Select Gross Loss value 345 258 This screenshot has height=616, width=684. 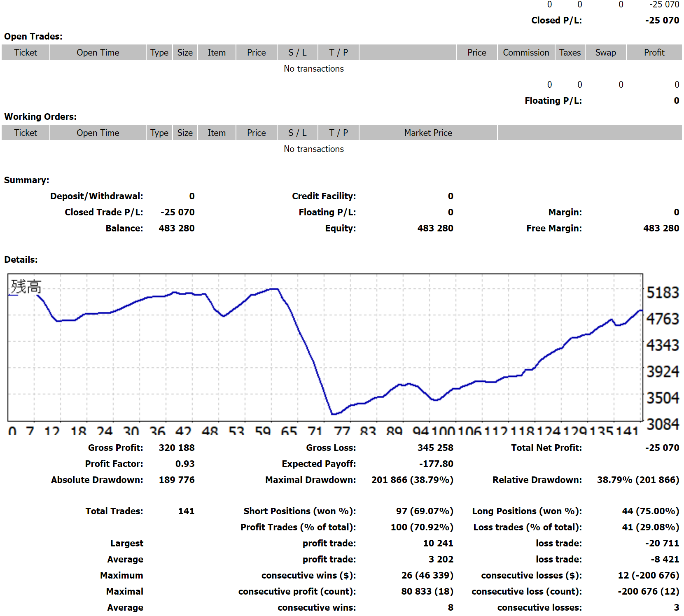435,448
